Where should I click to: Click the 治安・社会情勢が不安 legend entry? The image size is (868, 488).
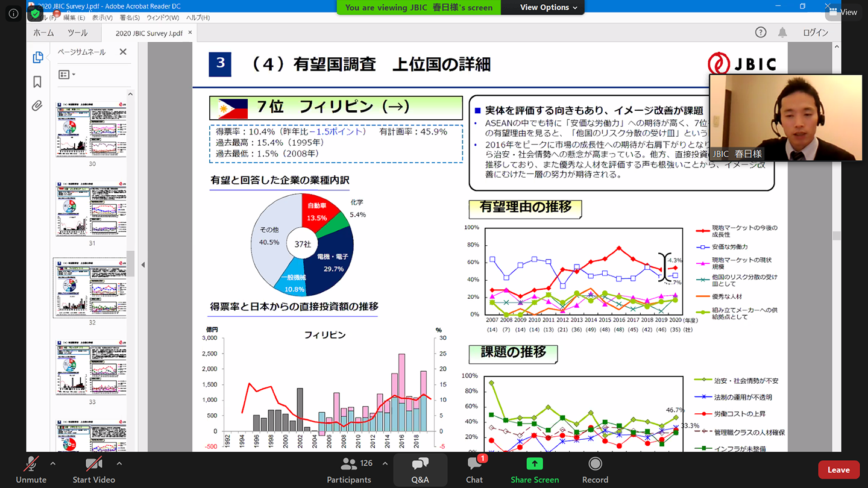737,381
